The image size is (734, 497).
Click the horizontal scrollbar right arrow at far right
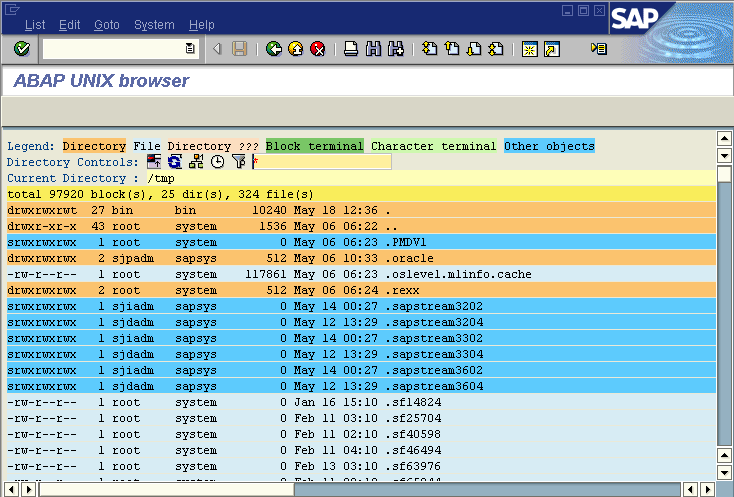707,490
